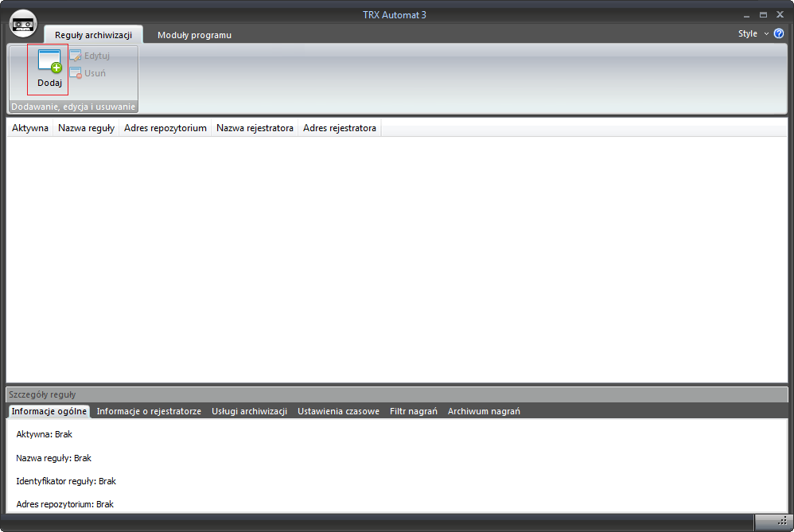The width and height of the screenshot is (794, 532).
Task: Open the Archiwum nagrań tab
Action: click(484, 411)
